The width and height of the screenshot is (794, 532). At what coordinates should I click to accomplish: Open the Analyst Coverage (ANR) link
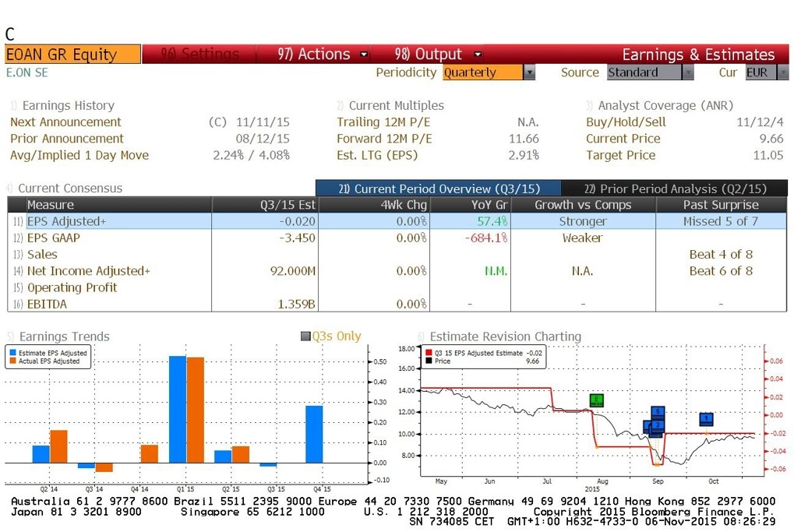tap(660, 105)
